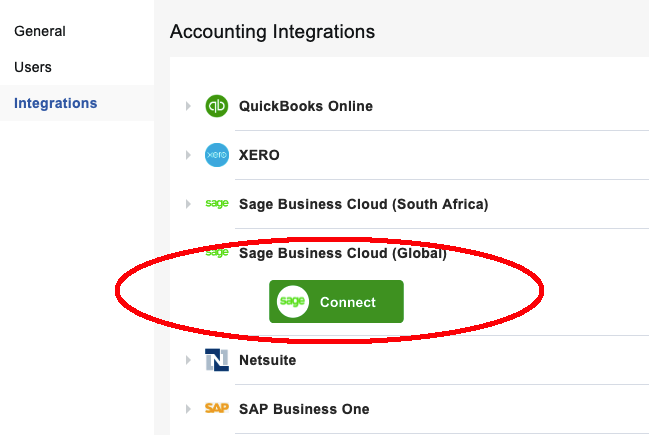649x435 pixels.
Task: Click the SAP Business One text label
Action: (304, 408)
